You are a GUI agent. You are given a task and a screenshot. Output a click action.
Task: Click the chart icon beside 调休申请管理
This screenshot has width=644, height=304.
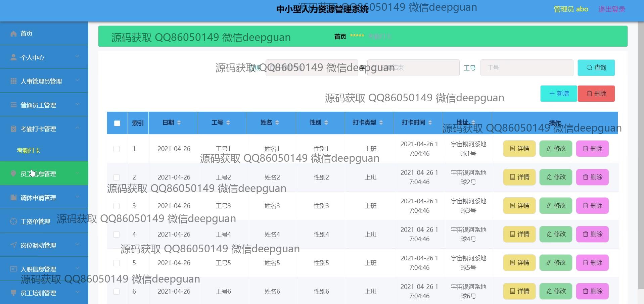13,198
